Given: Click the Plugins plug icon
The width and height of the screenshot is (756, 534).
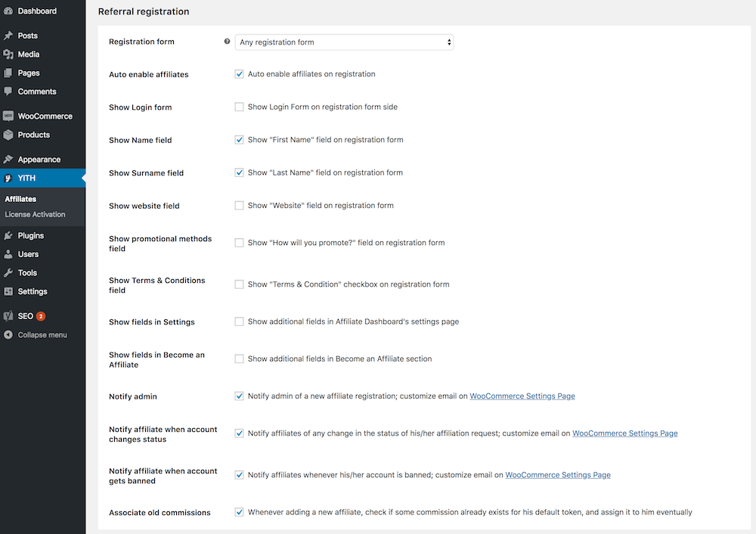Looking at the screenshot, I should click(8, 236).
